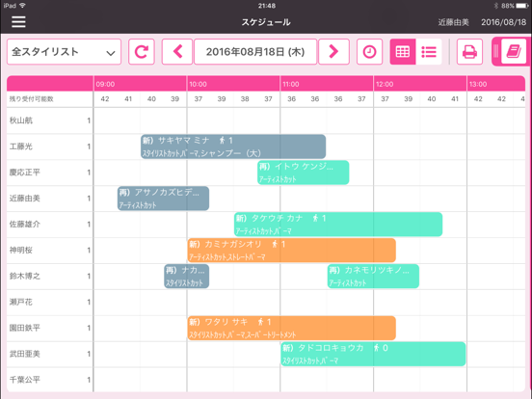Open the notebook side panel
This screenshot has width=532, height=399.
point(514,52)
